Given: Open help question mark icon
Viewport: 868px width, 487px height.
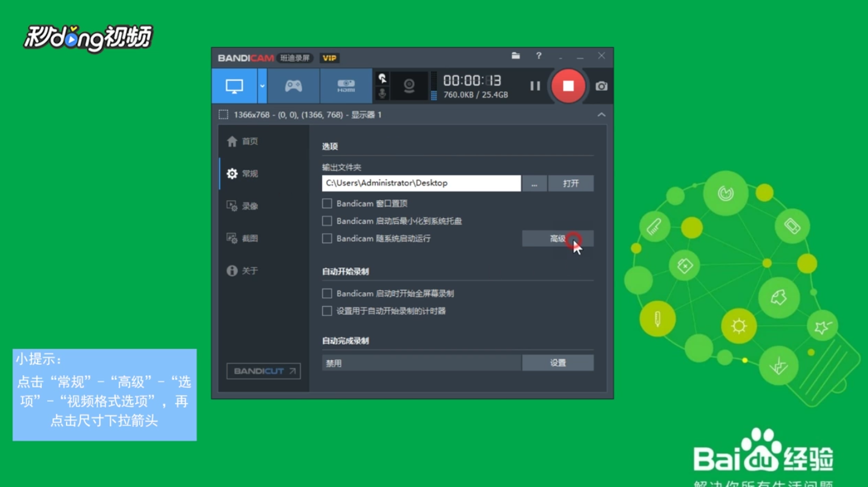Looking at the screenshot, I should coord(539,56).
